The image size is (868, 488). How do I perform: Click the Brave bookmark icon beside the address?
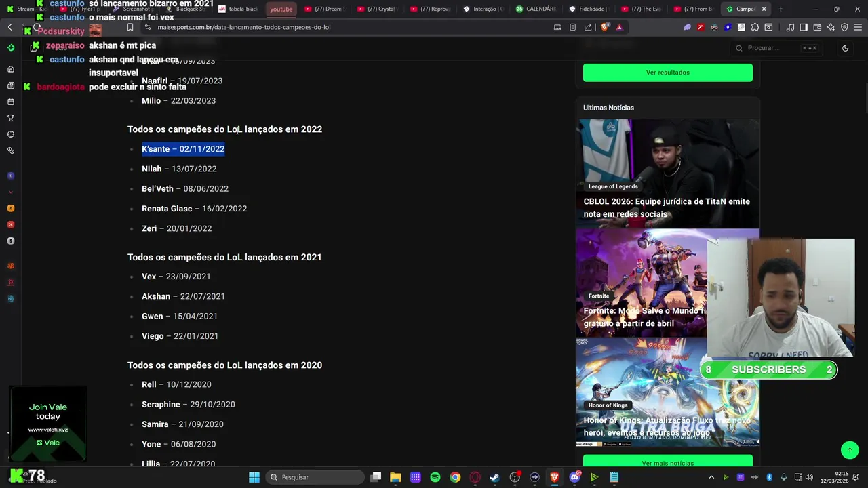tap(130, 27)
